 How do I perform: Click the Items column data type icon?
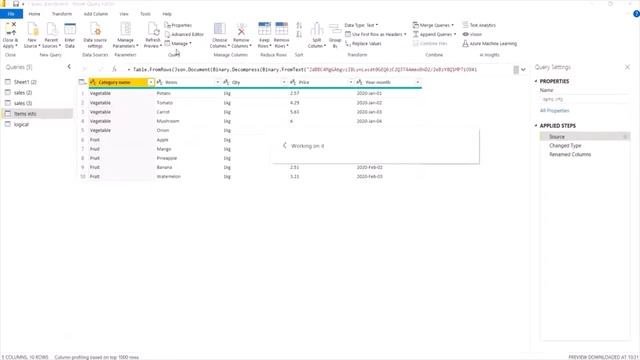point(160,82)
